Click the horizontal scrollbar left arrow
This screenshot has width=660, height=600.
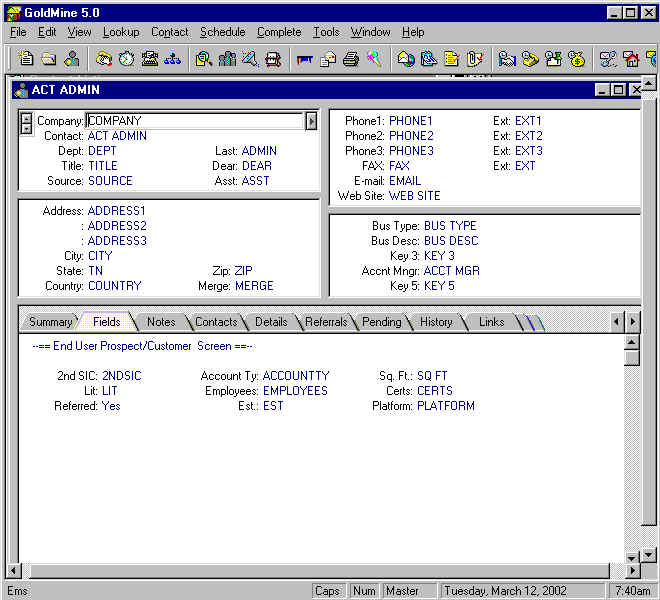point(13,571)
